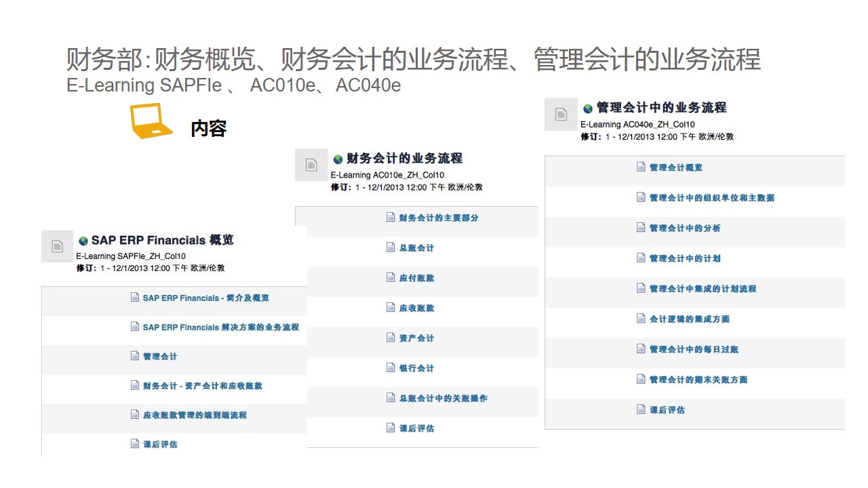This screenshot has width=868, height=488.
Task: Click the page icon beside 总账会计中的关账操作
Action: (391, 398)
